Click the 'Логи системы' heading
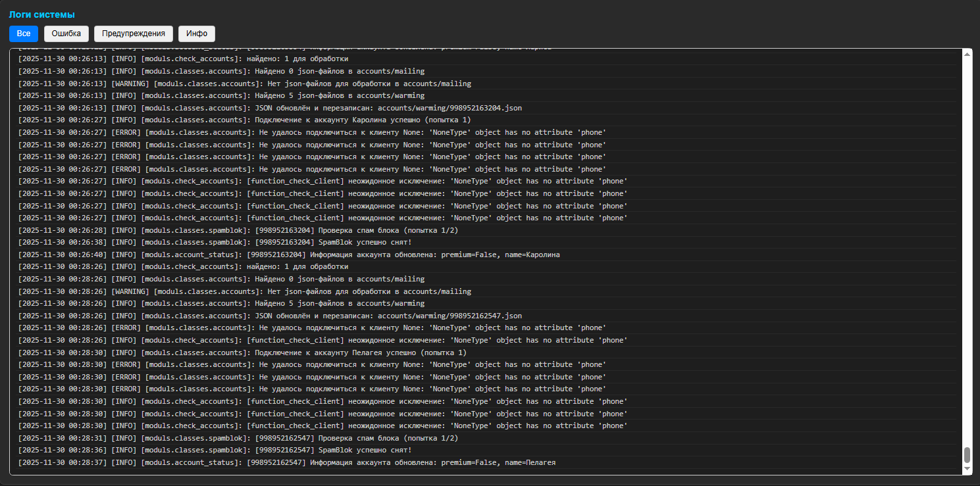The height and width of the screenshot is (486, 980). pos(41,14)
